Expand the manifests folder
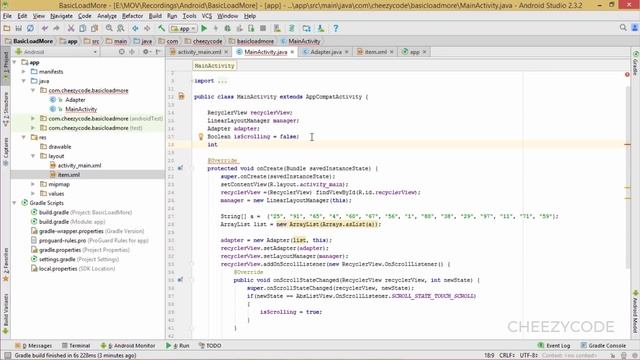Screen dimensions: 640x360 (24, 71)
